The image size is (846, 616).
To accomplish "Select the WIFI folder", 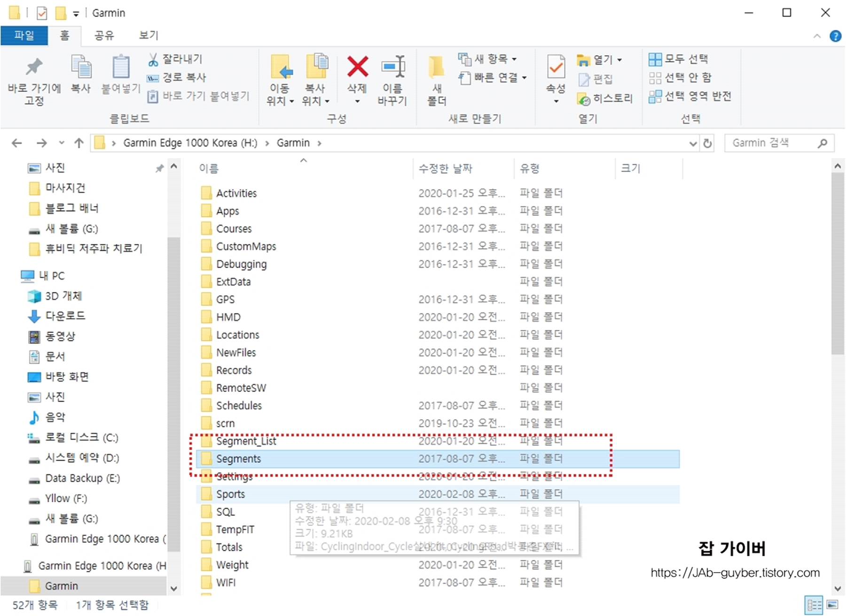I will [x=226, y=583].
